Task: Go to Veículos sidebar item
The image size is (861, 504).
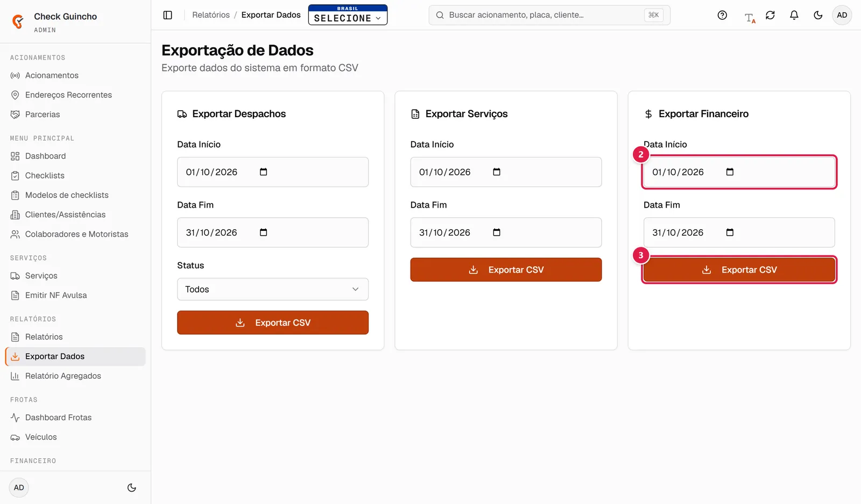Action: click(75, 437)
